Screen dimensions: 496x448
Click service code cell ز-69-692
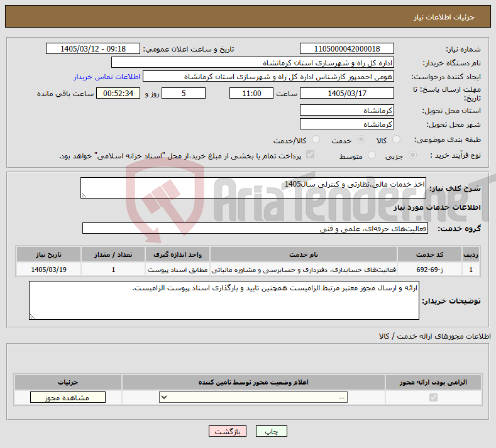pyautogui.click(x=429, y=270)
